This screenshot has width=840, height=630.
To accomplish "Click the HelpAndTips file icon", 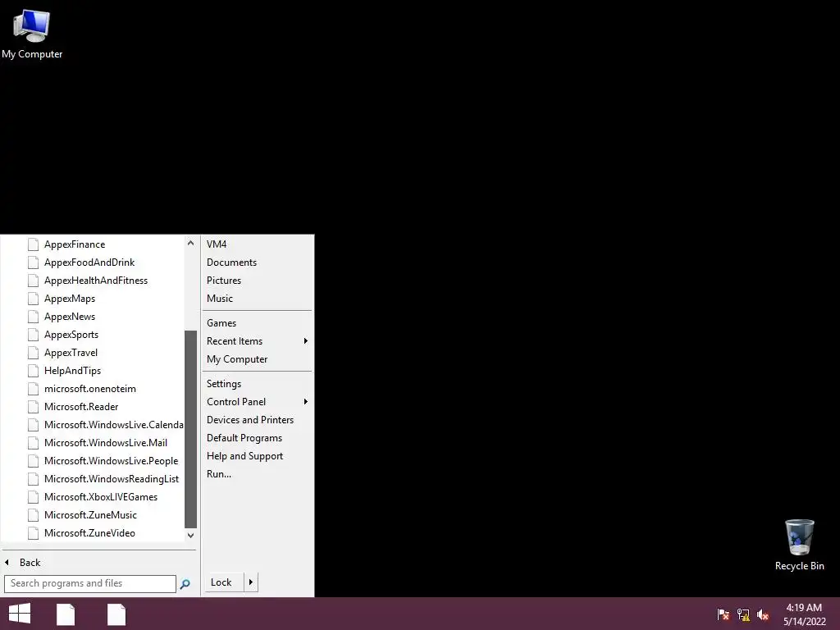I will pyautogui.click(x=33, y=371).
